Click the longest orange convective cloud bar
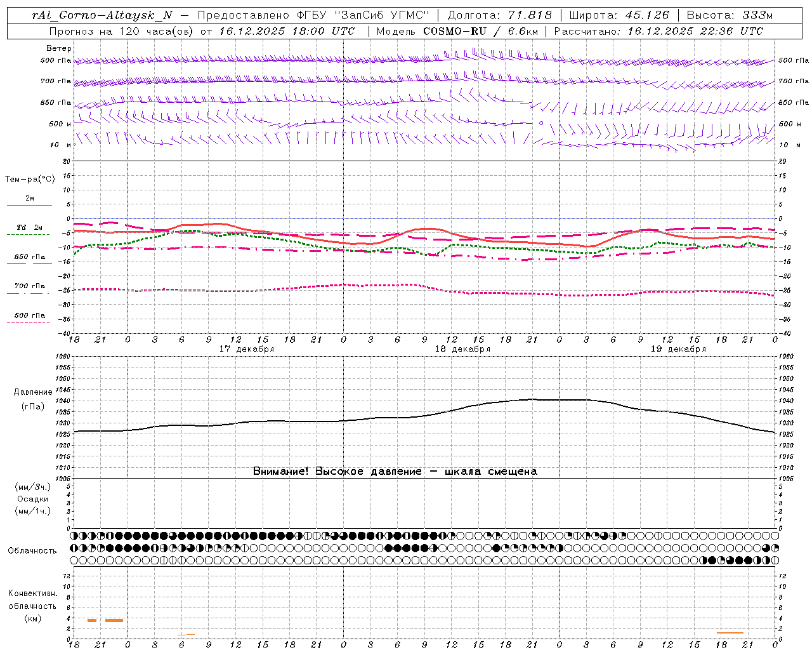Image resolution: width=812 pixels, height=650 pixels. click(x=730, y=632)
